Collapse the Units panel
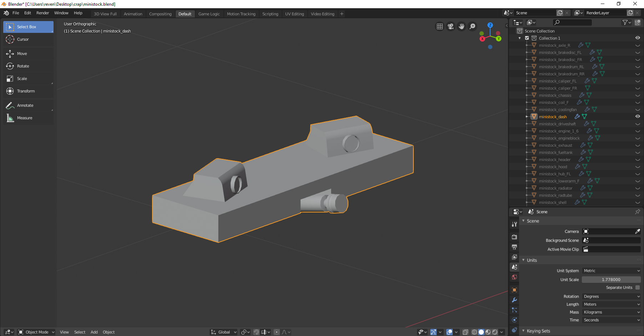The height and width of the screenshot is (336, 644). (532, 260)
